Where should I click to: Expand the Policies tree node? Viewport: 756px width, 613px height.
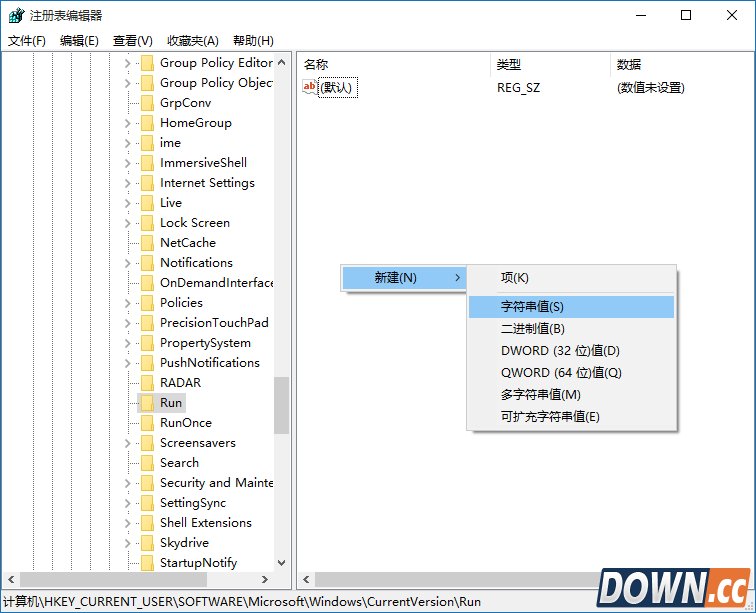(128, 303)
